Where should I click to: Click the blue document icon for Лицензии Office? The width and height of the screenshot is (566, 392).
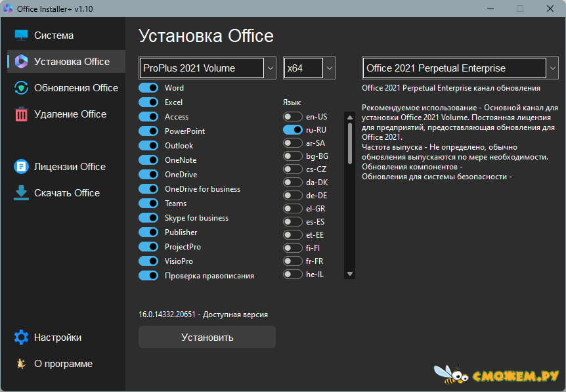pos(21,167)
